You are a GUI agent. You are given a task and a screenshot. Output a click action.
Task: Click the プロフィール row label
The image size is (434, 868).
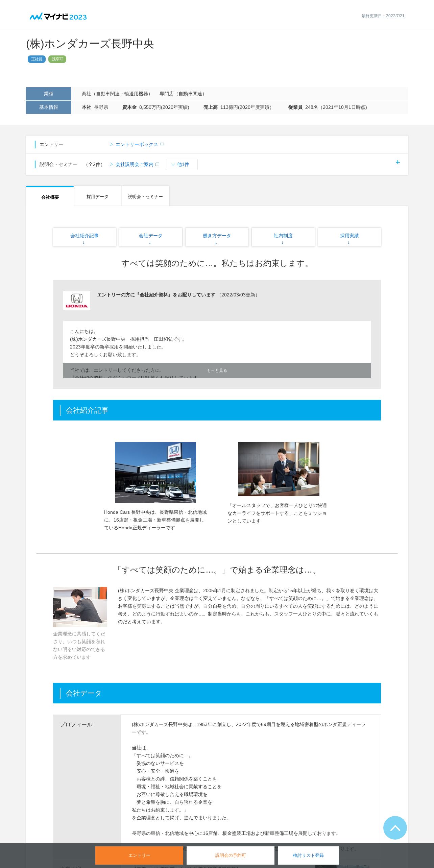(x=76, y=725)
